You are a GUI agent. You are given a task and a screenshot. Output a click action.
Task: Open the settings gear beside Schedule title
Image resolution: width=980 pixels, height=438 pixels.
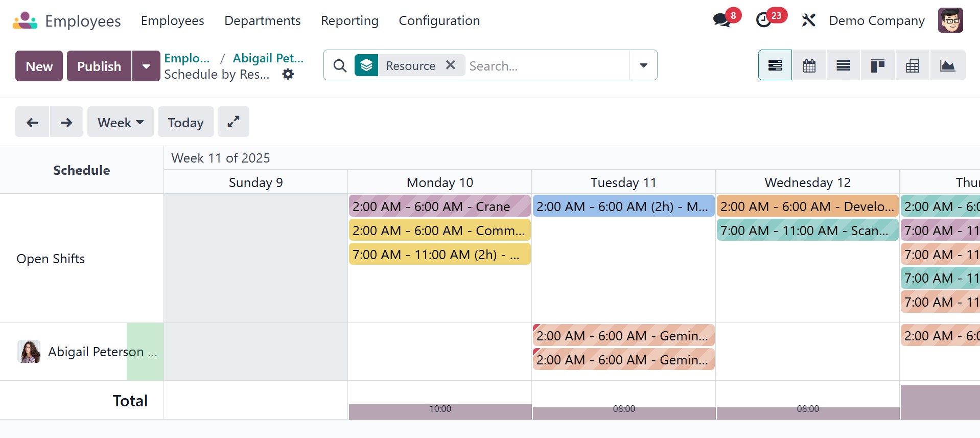click(288, 74)
